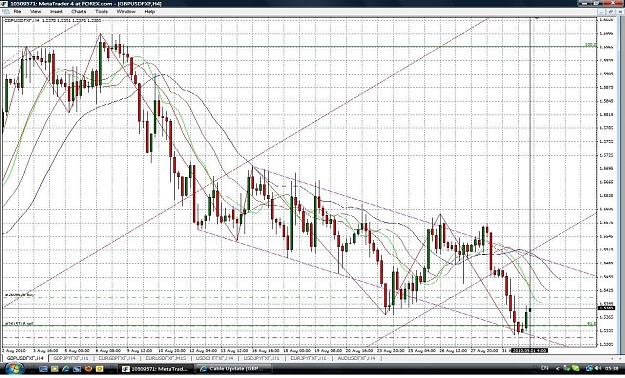This screenshot has width=625, height=378.
Task: Open the Help menu
Action: pyautogui.click(x=149, y=12)
